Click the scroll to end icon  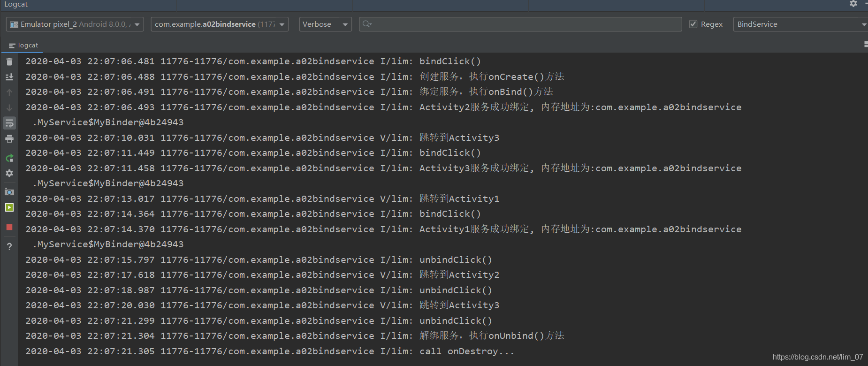(x=9, y=77)
